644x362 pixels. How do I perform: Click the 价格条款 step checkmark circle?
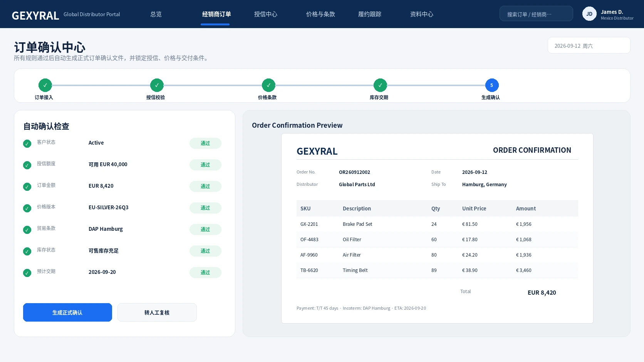coord(268,85)
